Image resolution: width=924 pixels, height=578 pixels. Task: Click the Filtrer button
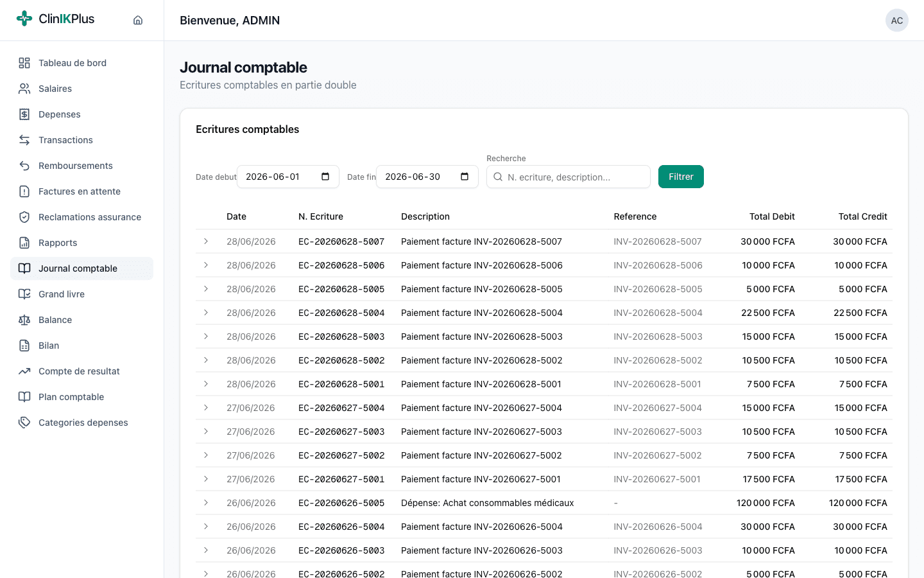[681, 177]
